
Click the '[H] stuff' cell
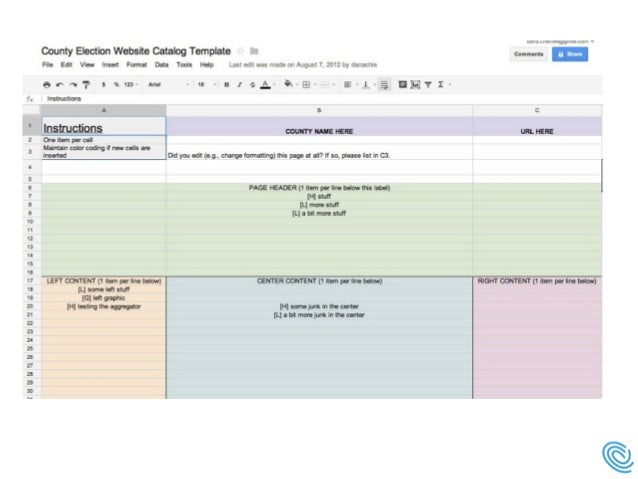point(319,196)
